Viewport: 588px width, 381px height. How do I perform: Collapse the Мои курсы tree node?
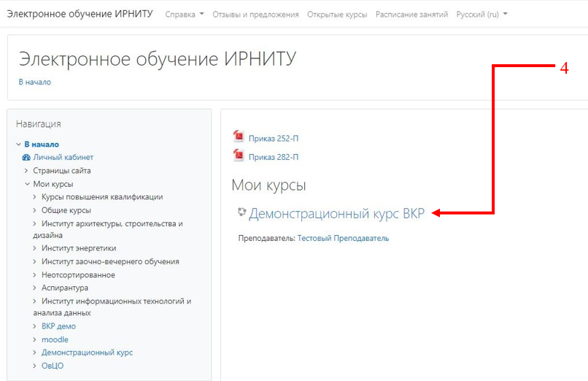click(27, 184)
